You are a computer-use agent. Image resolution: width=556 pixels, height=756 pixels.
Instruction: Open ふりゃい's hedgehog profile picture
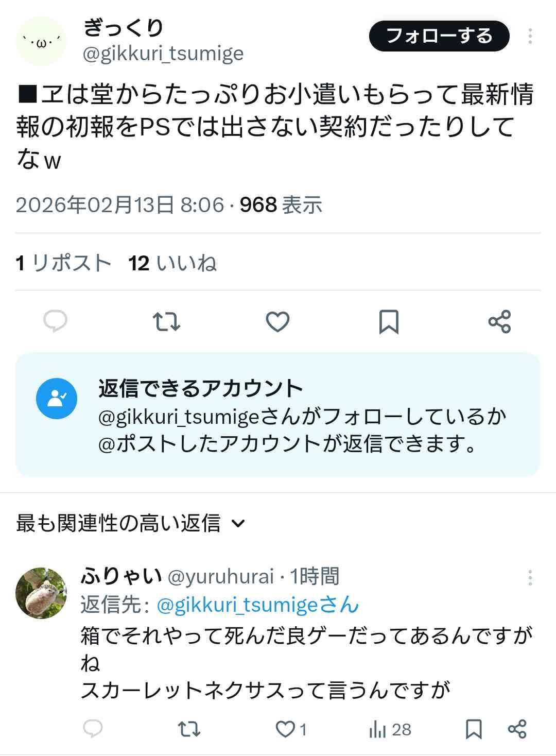[41, 593]
